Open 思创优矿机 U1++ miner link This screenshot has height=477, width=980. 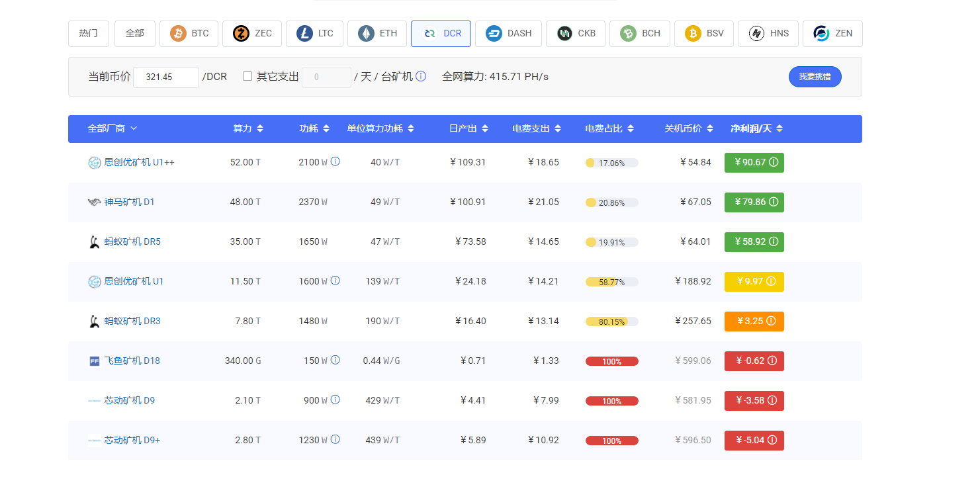[x=139, y=162]
